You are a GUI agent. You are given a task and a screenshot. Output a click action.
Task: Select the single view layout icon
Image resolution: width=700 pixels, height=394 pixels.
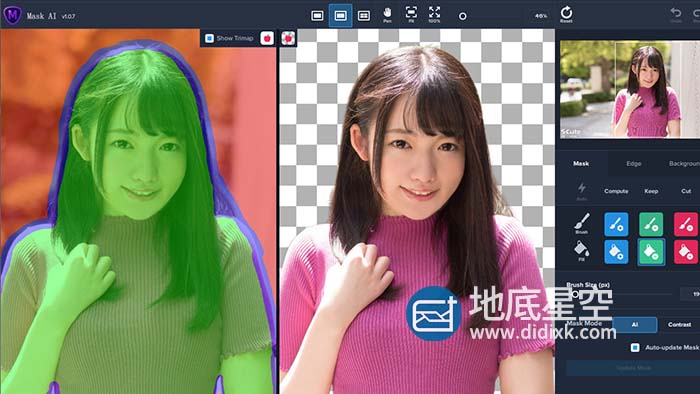tap(317, 16)
